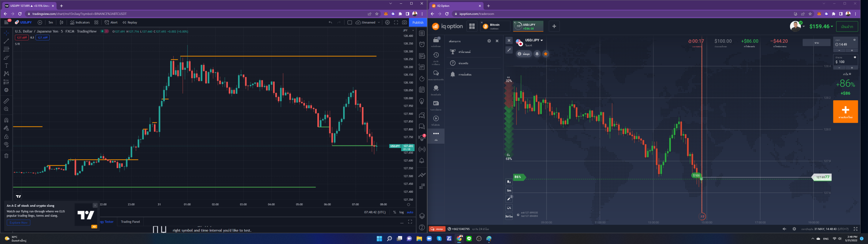This screenshot has height=244, width=868.
Task: Toggle the market status switch beside TradingView title
Action: (x=104, y=31)
